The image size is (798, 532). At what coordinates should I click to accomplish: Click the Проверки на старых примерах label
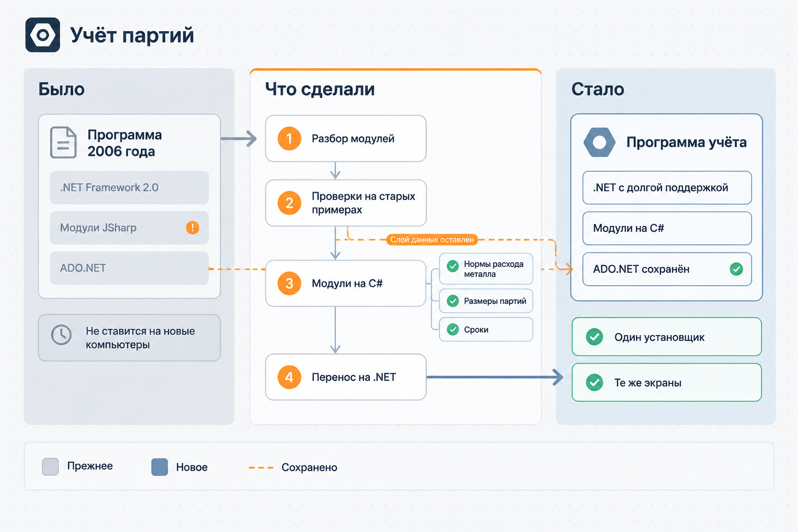363,203
